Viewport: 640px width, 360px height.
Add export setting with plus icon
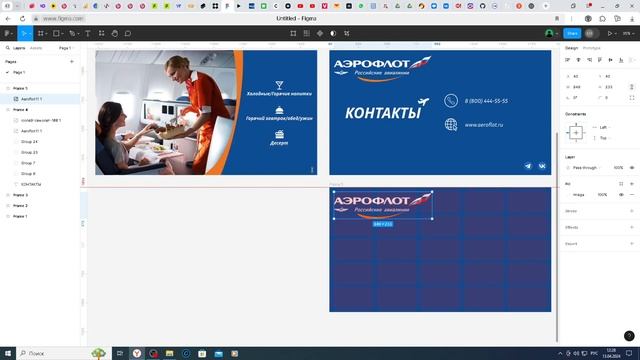tap(632, 244)
